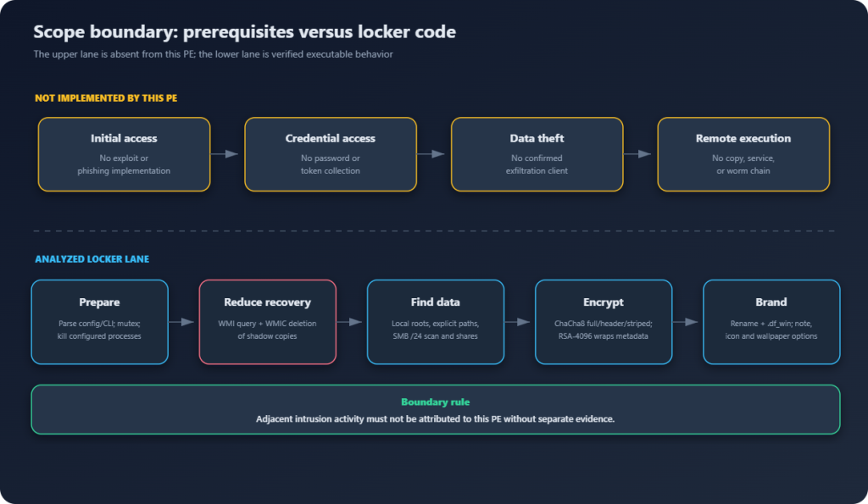
Task: Click arrow between Data theft and Remote execution
Action: pyautogui.click(x=637, y=154)
